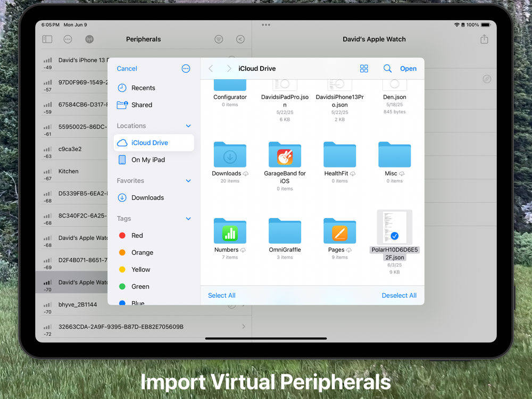Image resolution: width=532 pixels, height=399 pixels.
Task: Collapse the Favorites section chevron
Action: pyautogui.click(x=188, y=181)
